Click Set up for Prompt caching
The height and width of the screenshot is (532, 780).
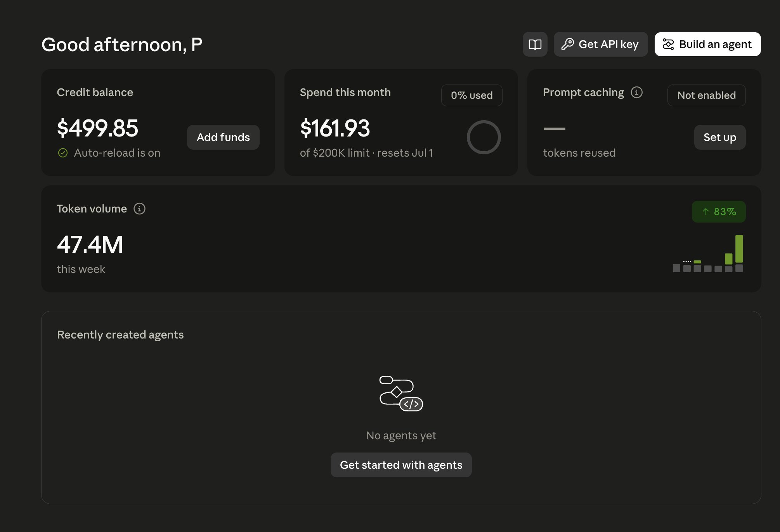pos(719,137)
